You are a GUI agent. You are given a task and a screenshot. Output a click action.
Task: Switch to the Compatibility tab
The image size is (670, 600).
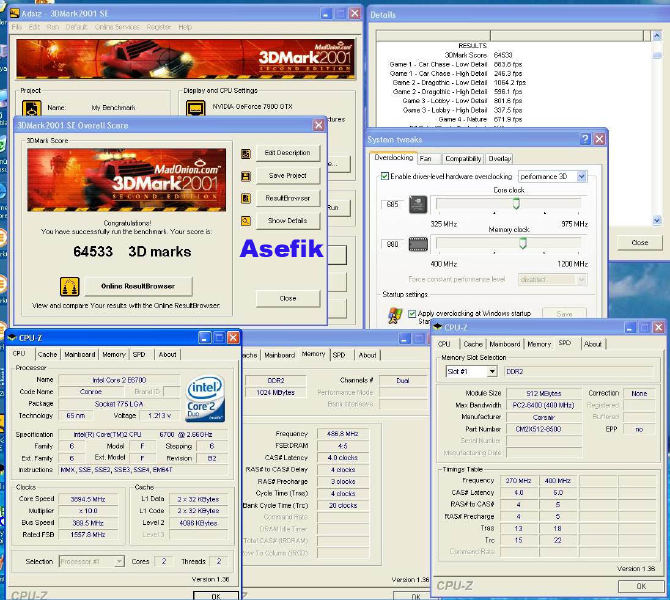[x=463, y=159]
